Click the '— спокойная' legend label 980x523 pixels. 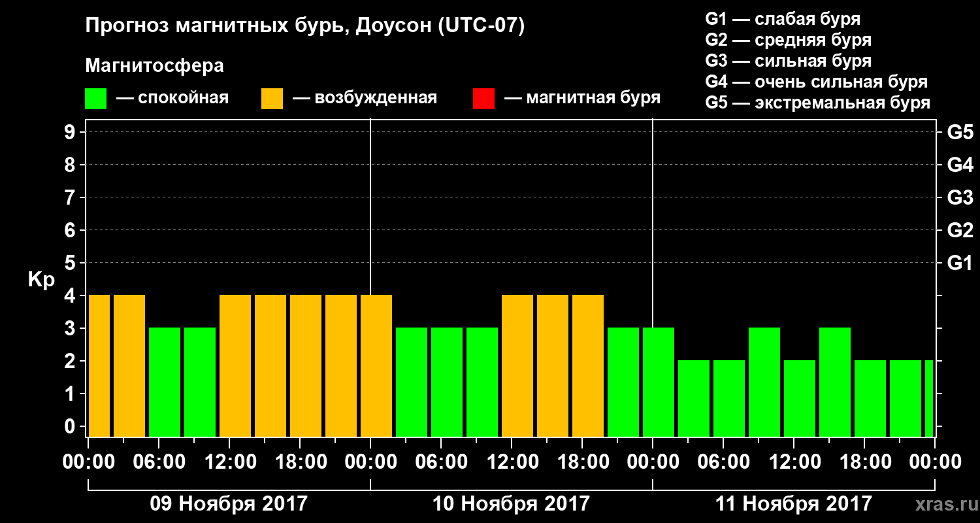172,99
